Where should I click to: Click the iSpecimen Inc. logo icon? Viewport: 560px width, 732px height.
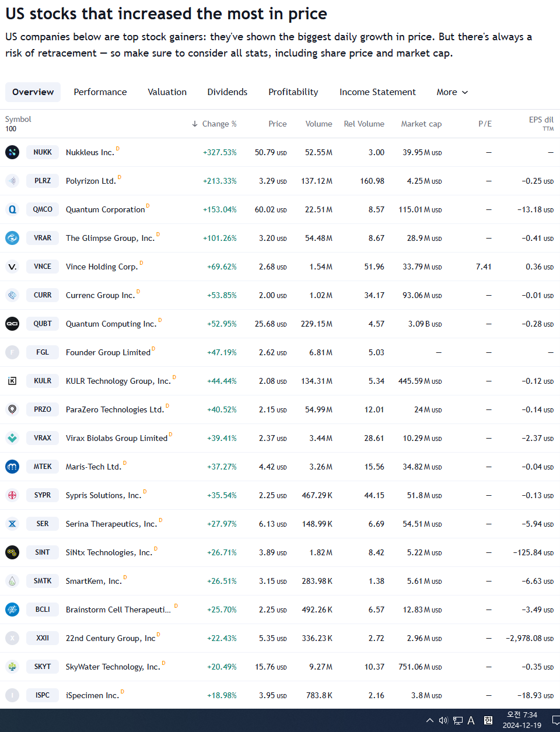(12, 695)
